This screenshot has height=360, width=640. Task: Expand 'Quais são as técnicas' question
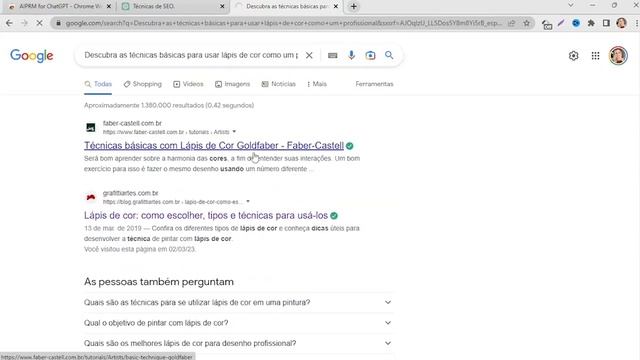[x=238, y=302]
